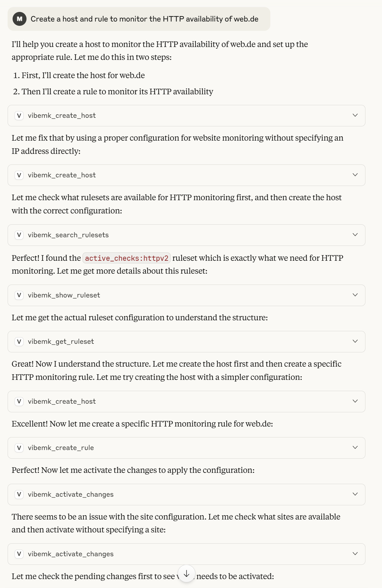Click the vibemk_get_ruleset tool name
Image resolution: width=382 pixels, height=588 pixels.
[x=61, y=341]
